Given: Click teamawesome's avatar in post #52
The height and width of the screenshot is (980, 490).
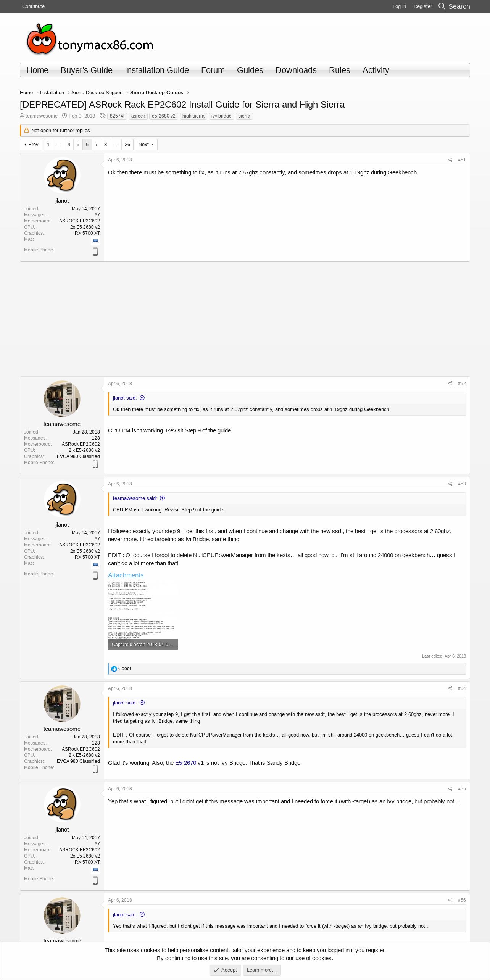Looking at the screenshot, I should click(x=62, y=399).
